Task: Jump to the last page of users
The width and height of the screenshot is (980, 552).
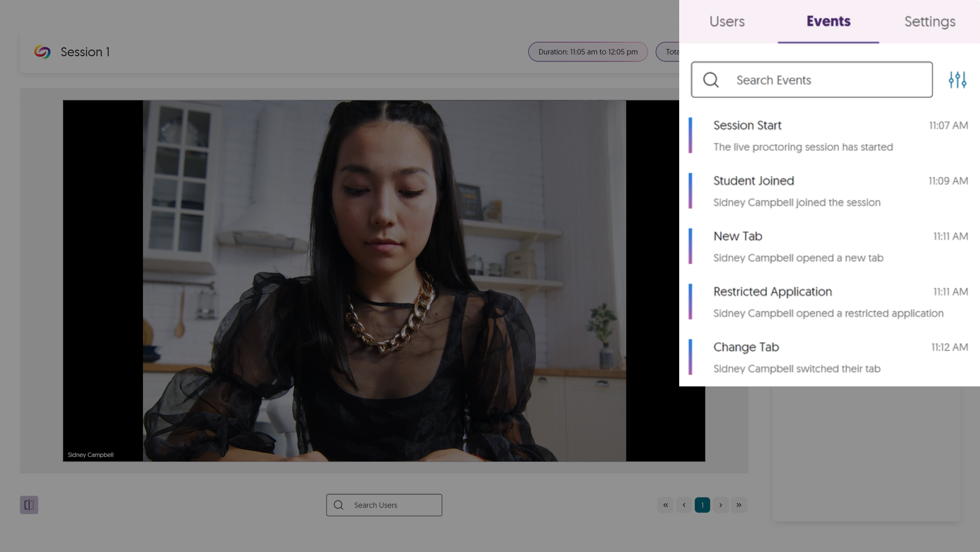Action: click(739, 505)
